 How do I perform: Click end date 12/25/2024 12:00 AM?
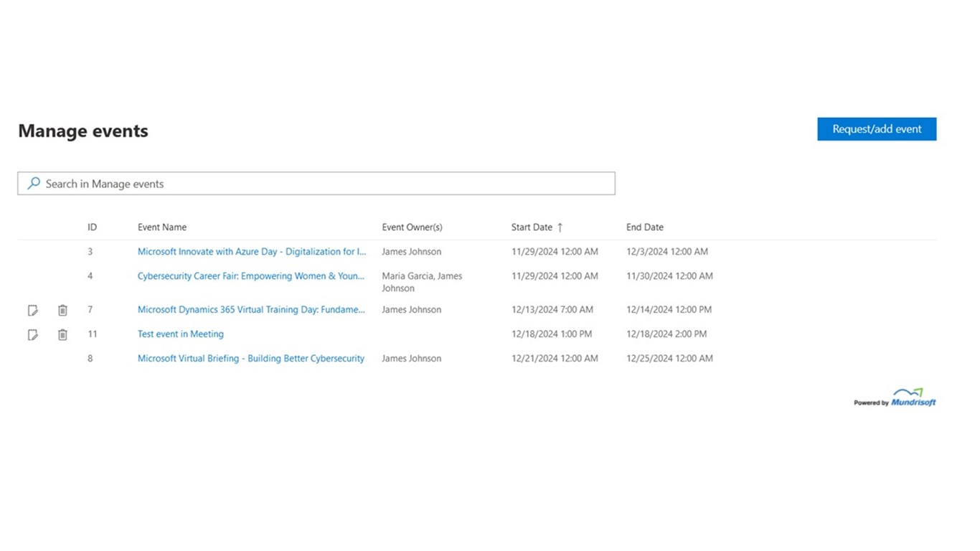point(669,359)
